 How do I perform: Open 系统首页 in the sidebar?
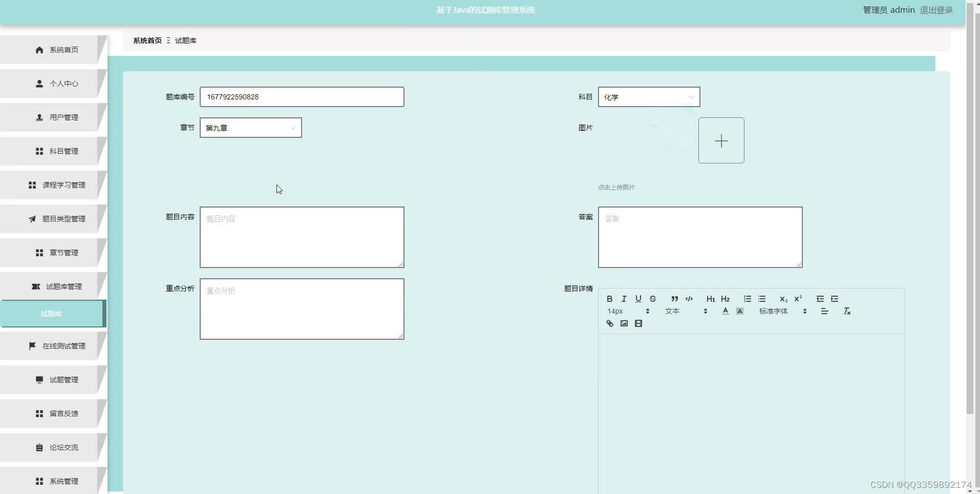pyautogui.click(x=53, y=50)
